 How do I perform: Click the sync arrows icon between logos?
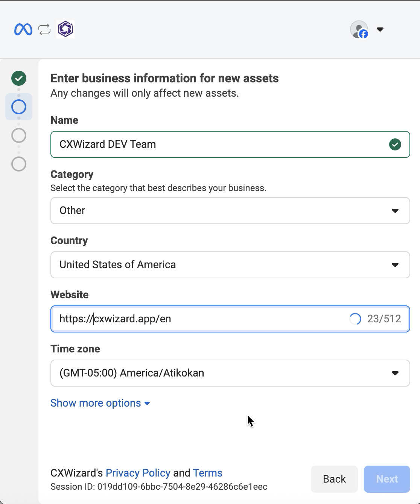[44, 29]
